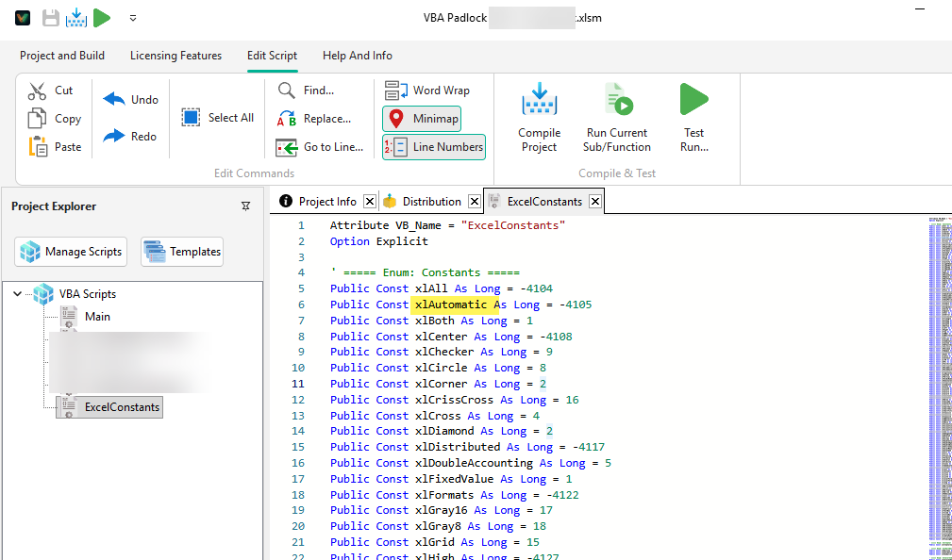952x560 pixels.
Task: Turn off Line Numbers
Action: coord(433,147)
